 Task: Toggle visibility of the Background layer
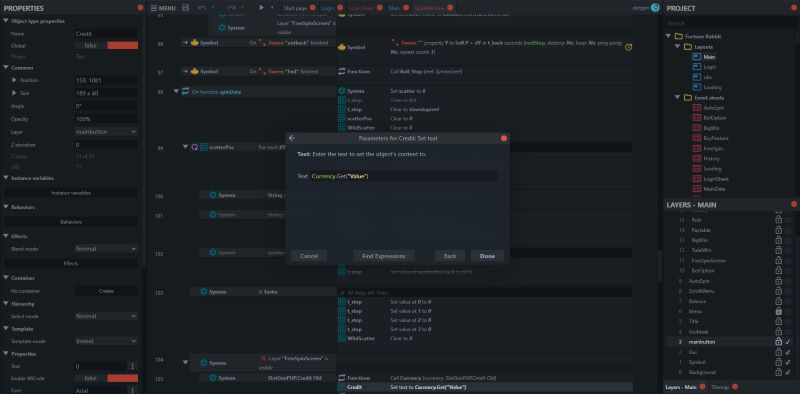coord(788,372)
